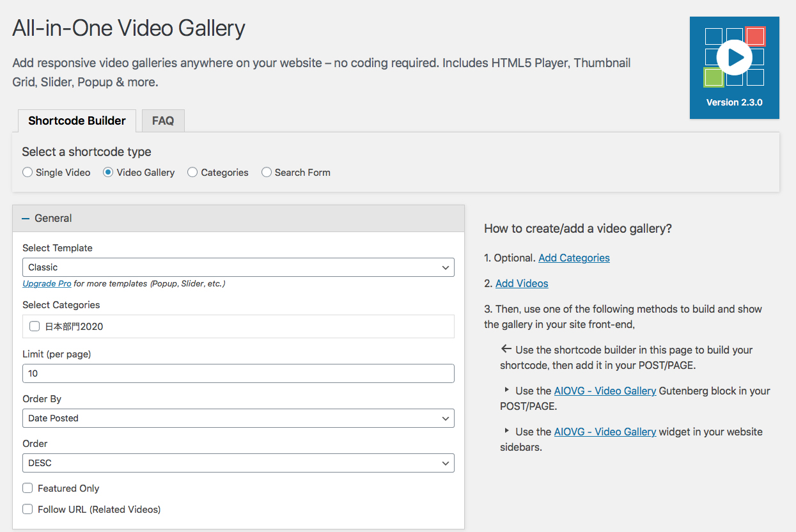Screen dimensions: 796x532
Task: Enable the Featured Only checkbox
Action: click(27, 488)
